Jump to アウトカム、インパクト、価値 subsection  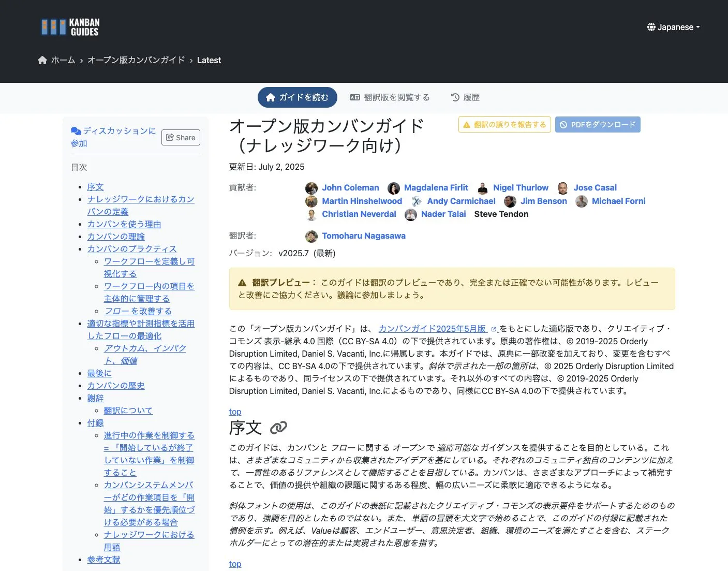pos(145,355)
